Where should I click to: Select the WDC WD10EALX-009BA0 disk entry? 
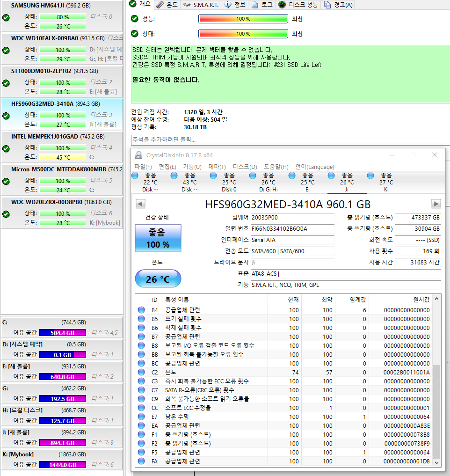[x=62, y=49]
